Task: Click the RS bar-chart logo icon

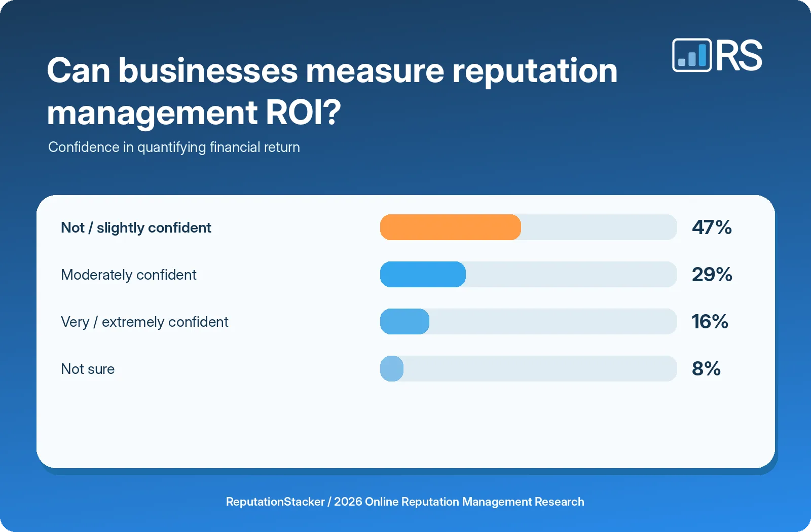Action: pos(692,55)
